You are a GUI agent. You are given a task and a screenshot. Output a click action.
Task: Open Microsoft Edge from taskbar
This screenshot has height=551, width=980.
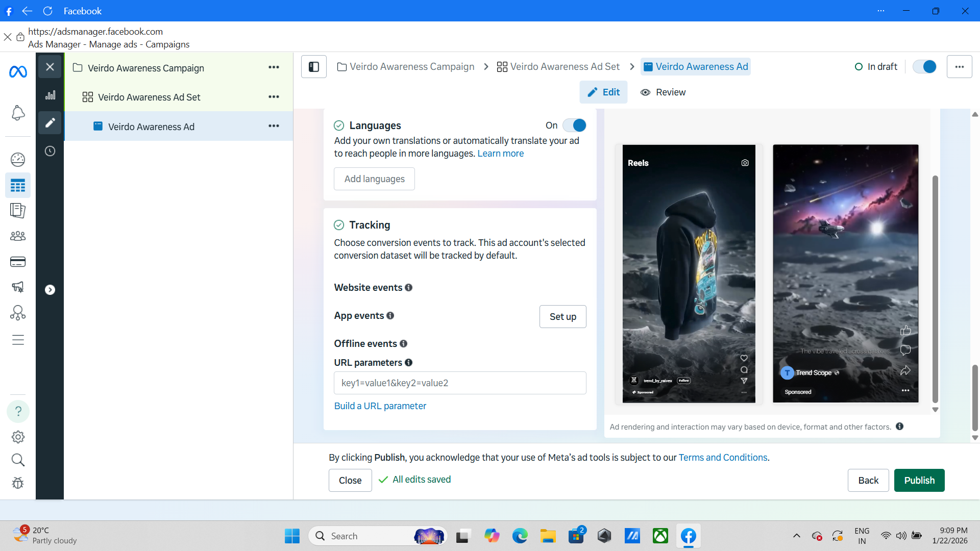[x=520, y=536]
